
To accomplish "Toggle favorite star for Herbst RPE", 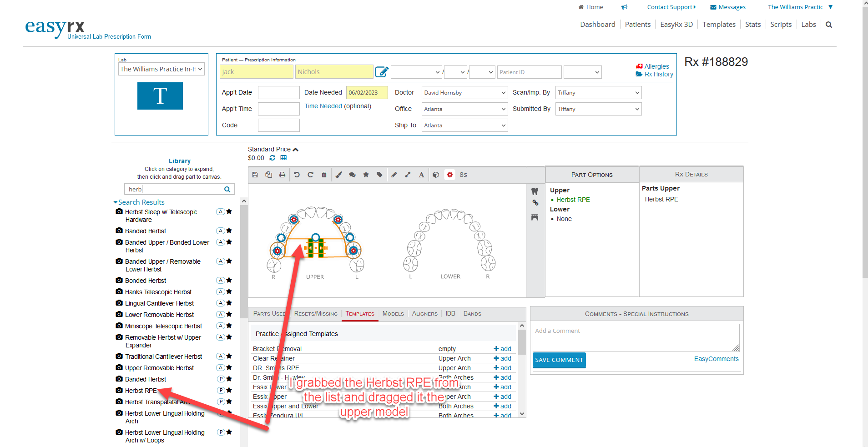I will click(229, 390).
